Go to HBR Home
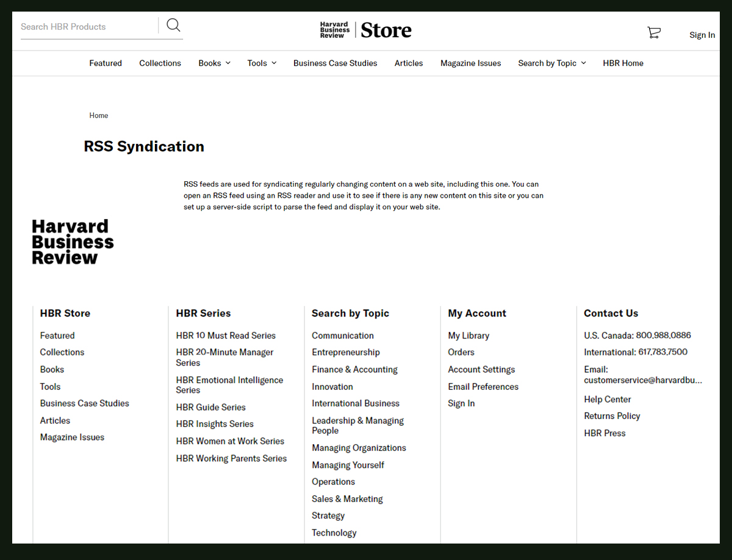732x560 pixels. pyautogui.click(x=622, y=63)
